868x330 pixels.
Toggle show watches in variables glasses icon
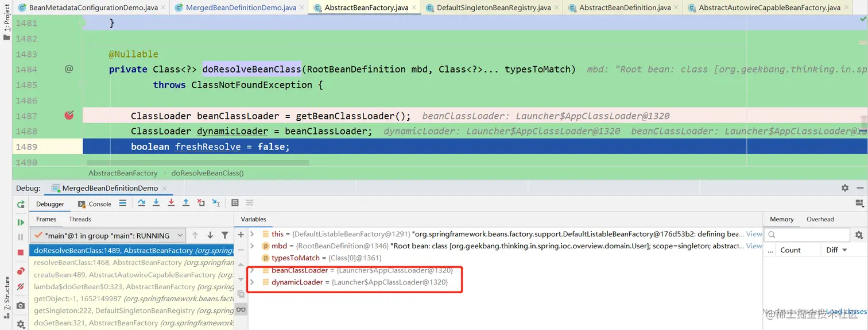pos(241,309)
